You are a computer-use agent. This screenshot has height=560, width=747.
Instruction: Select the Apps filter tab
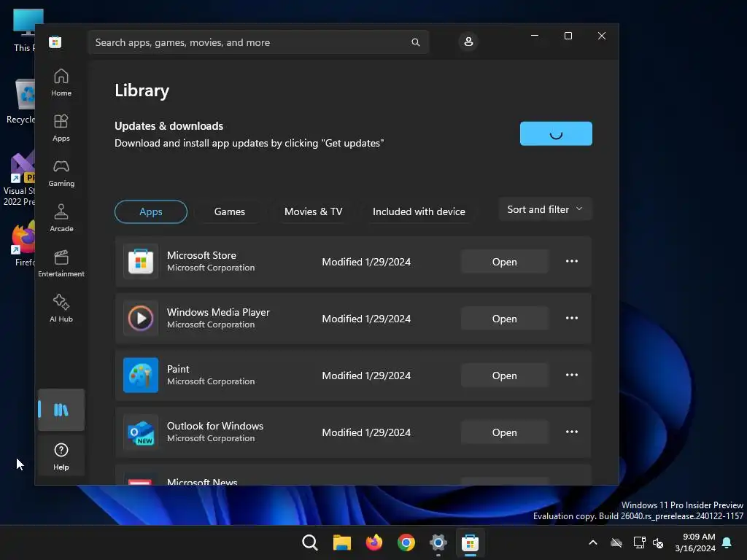pyautogui.click(x=151, y=212)
